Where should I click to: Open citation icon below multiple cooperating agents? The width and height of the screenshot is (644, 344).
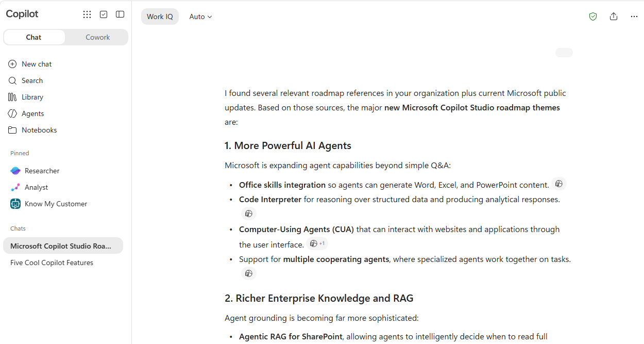(x=249, y=273)
